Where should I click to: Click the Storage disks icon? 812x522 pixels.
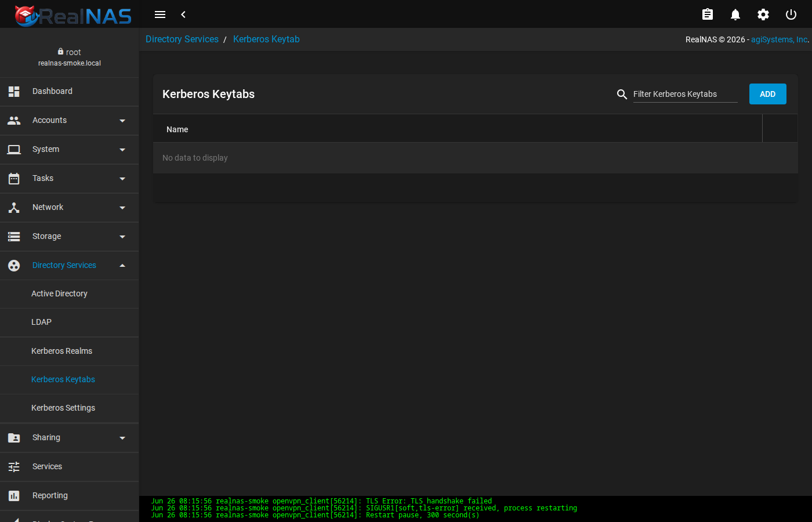click(x=14, y=237)
